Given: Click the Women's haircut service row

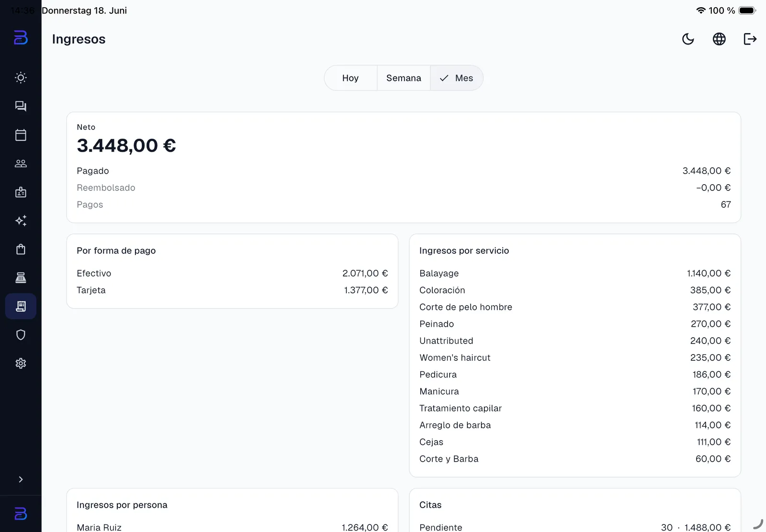Looking at the screenshot, I should (x=575, y=357).
